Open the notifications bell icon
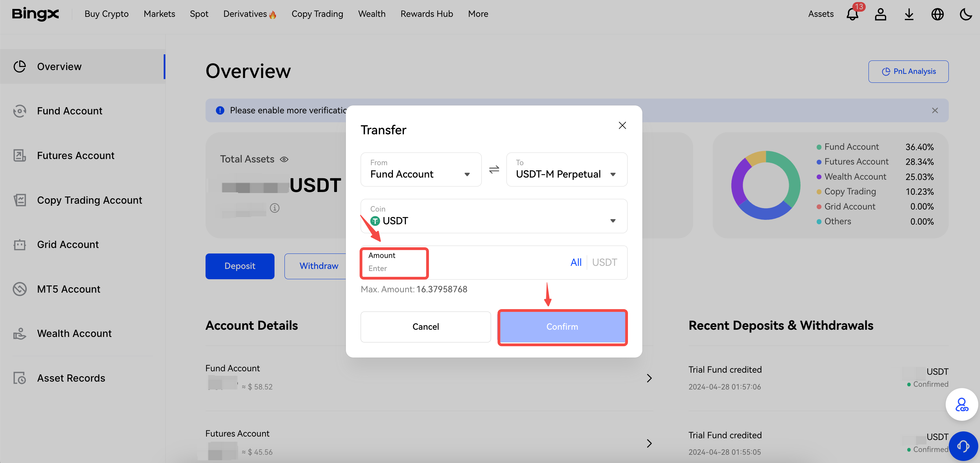The image size is (980, 463). pyautogui.click(x=852, y=14)
